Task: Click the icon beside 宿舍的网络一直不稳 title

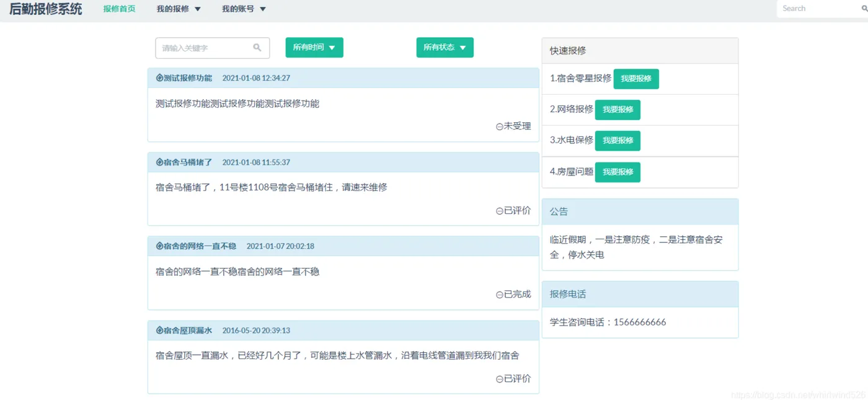Action: 159,246
